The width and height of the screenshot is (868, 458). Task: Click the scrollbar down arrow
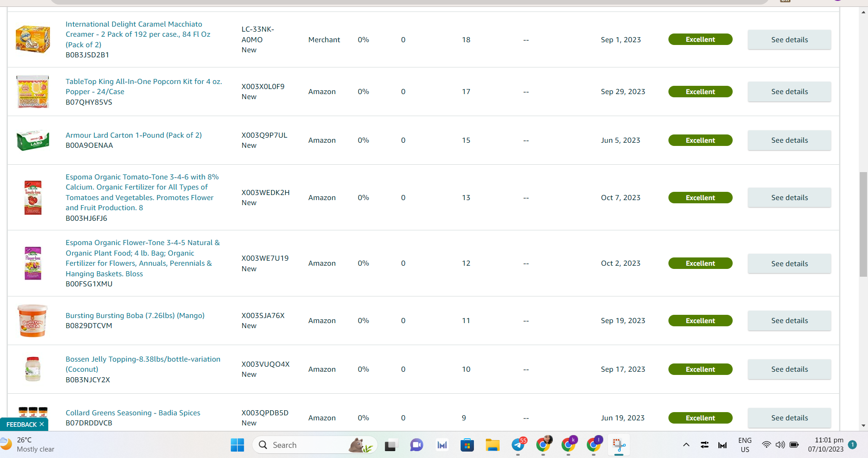tap(863, 425)
